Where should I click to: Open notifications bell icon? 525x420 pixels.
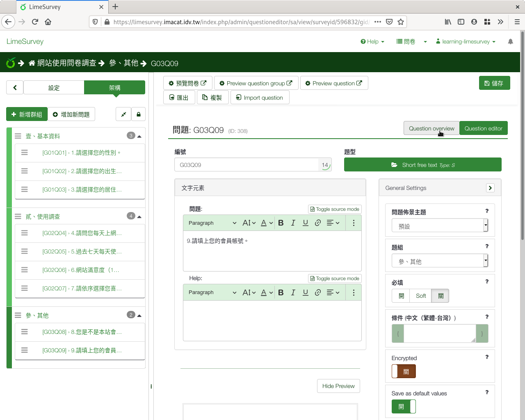tap(510, 41)
